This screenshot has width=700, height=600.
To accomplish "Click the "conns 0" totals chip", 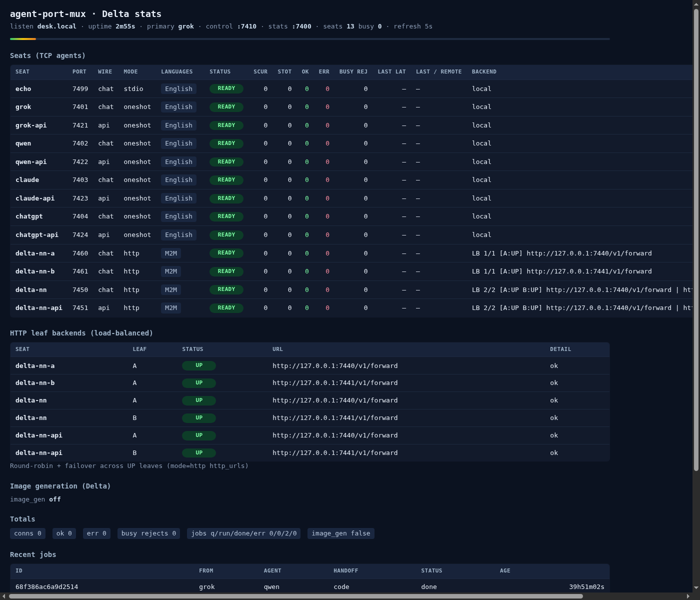I will tap(27, 533).
